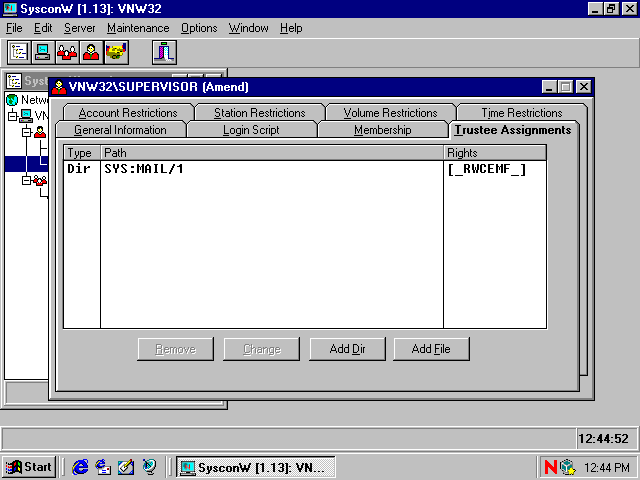Viewport: 640px width, 480px height.
Task: Click the SUPERVISOR window title icon
Action: click(59, 87)
